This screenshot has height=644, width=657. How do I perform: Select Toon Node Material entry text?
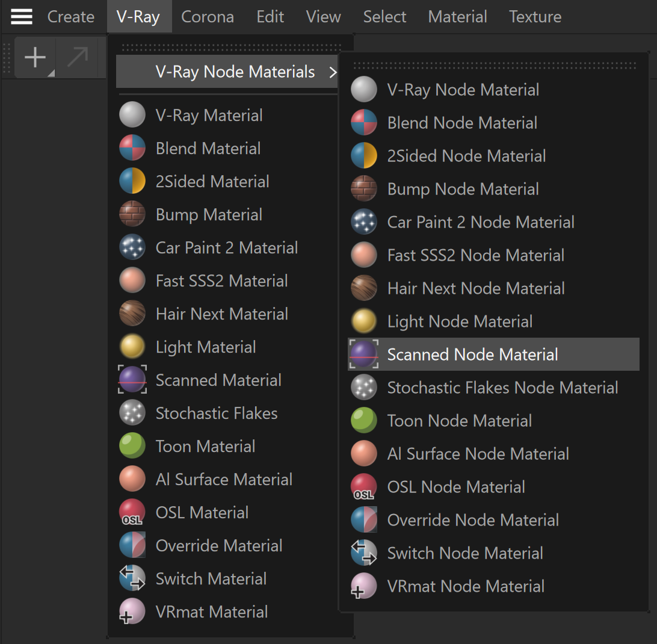460,421
